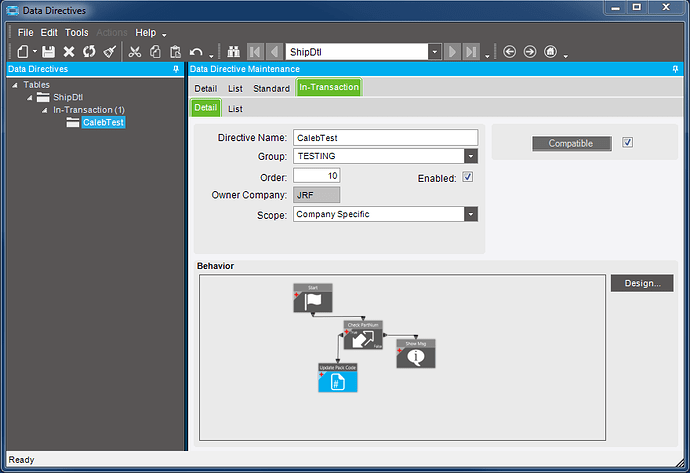Viewport: 690px width, 473px height.
Task: Open the toolbar overflow after Undo
Action: point(211,56)
